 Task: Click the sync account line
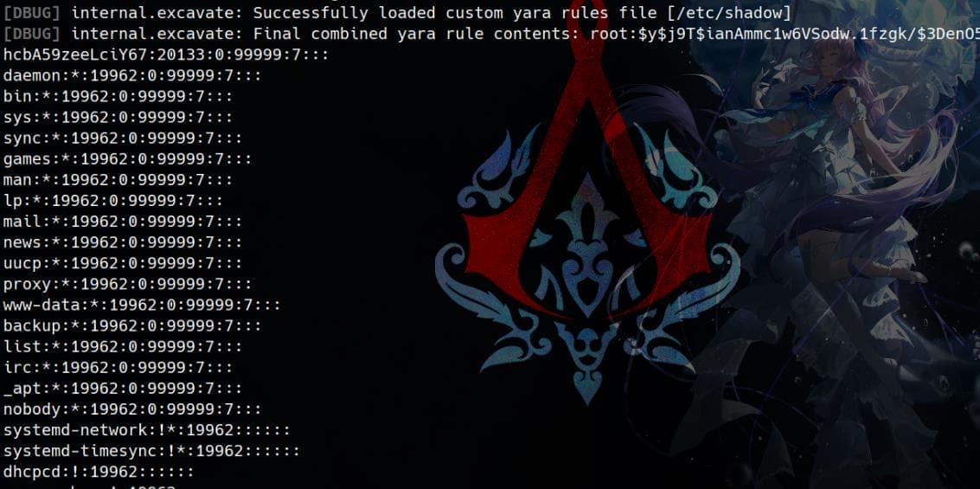click(123, 138)
